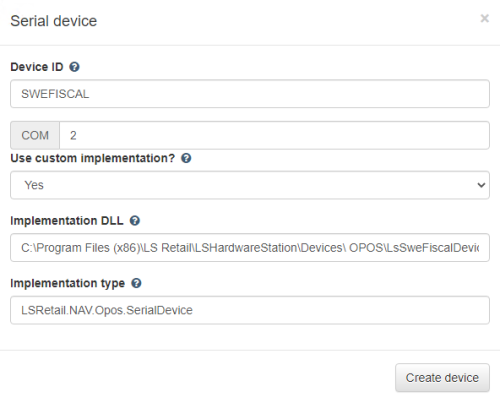Image resolution: width=500 pixels, height=403 pixels.
Task: Click the Implementation DLL label text
Action: tap(67, 221)
